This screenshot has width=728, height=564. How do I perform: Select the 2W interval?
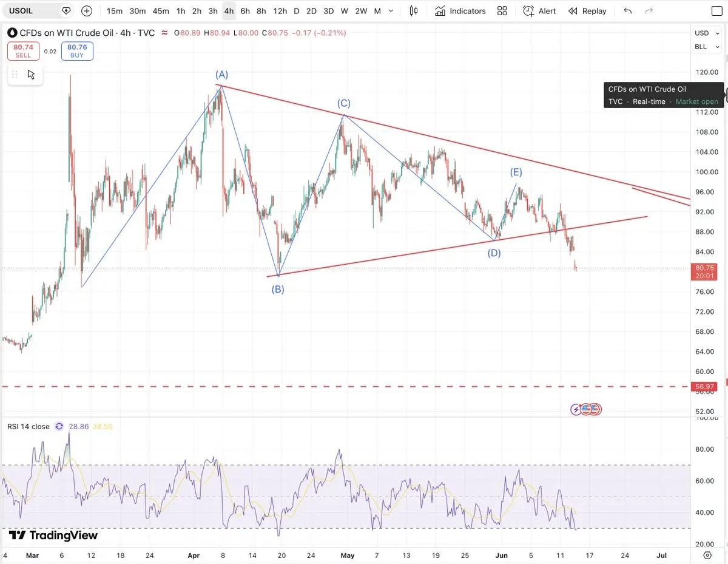361,11
